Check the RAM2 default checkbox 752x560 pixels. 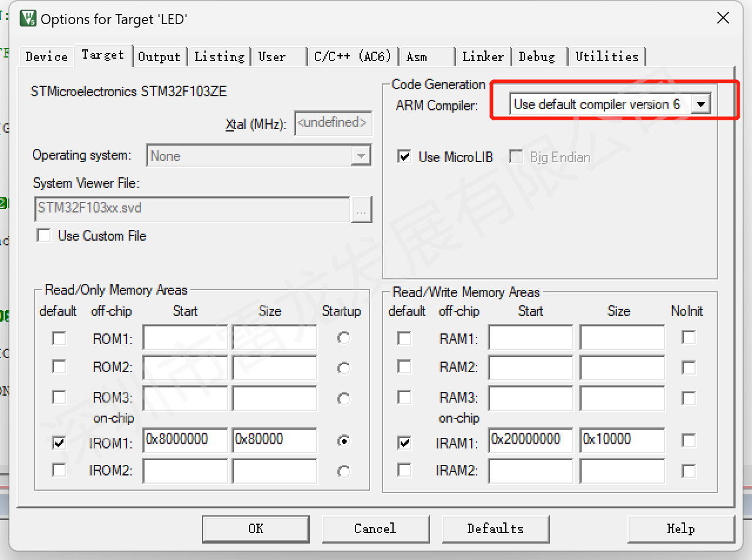point(404,367)
